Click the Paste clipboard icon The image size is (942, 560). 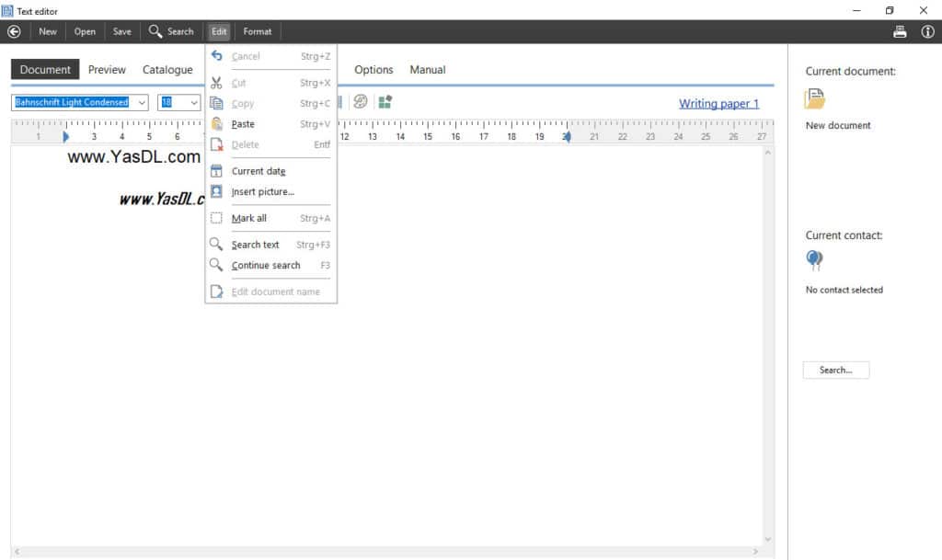click(x=216, y=123)
